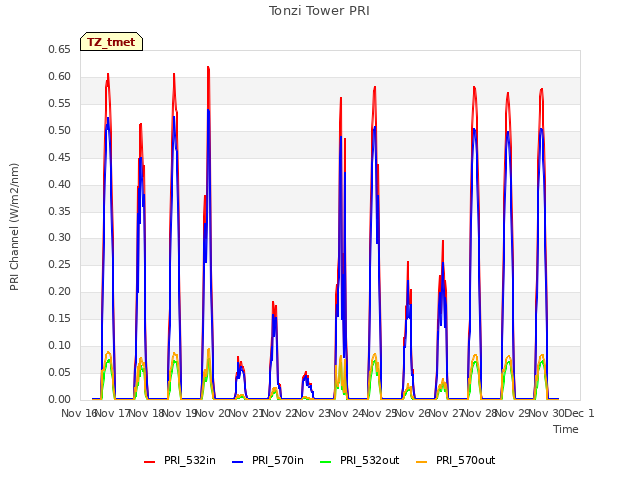Click the green PRI_532out legend swatch
Image resolution: width=640 pixels, height=480 pixels.
pos(326,462)
